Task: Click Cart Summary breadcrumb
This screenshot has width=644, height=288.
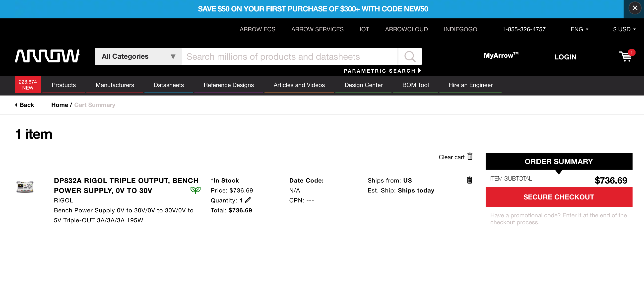Action: (94, 105)
